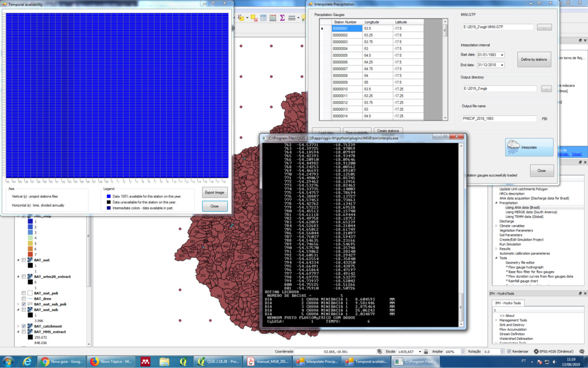Open the red app with white M icon on the taskbar
Image resolution: width=588 pixels, height=368 pixels.
pos(145,362)
